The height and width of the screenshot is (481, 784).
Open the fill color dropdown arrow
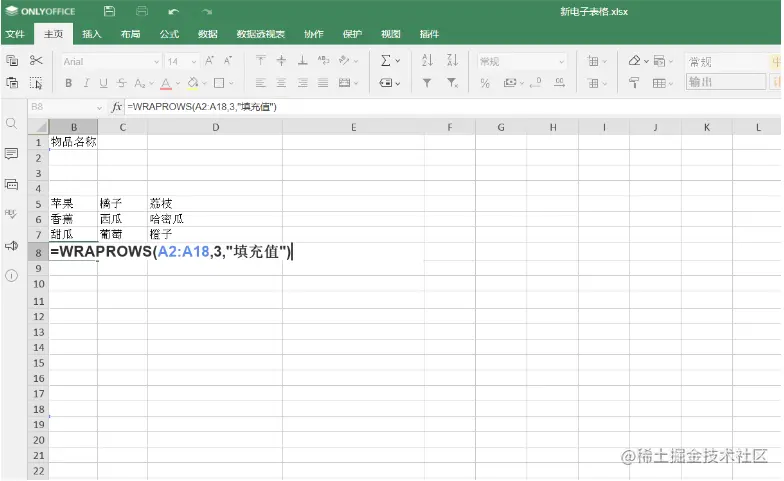204,84
